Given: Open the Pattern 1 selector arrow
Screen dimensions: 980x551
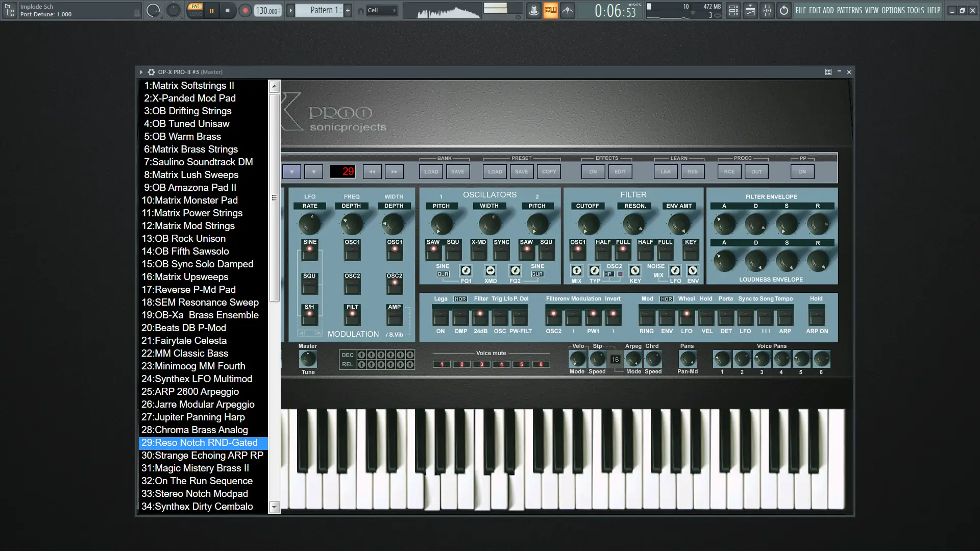Looking at the screenshot, I should point(290,10).
